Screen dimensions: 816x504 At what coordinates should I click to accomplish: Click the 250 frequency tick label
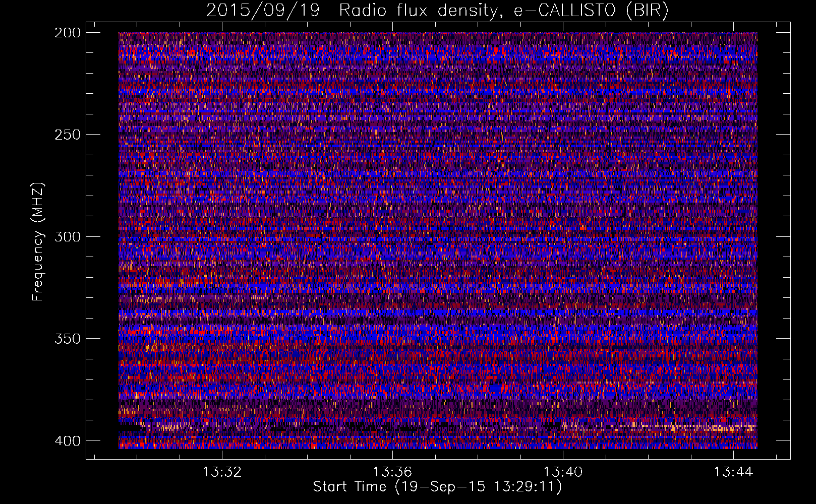(x=68, y=135)
